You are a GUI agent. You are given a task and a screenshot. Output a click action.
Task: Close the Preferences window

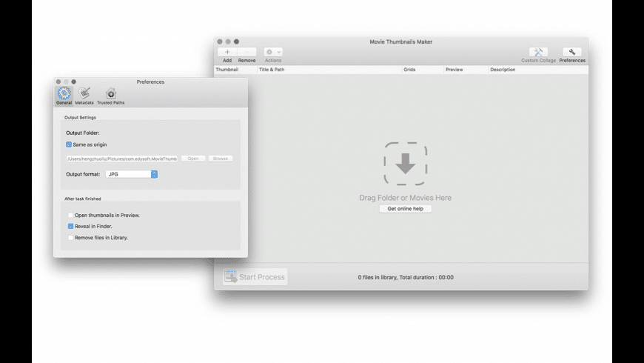58,81
